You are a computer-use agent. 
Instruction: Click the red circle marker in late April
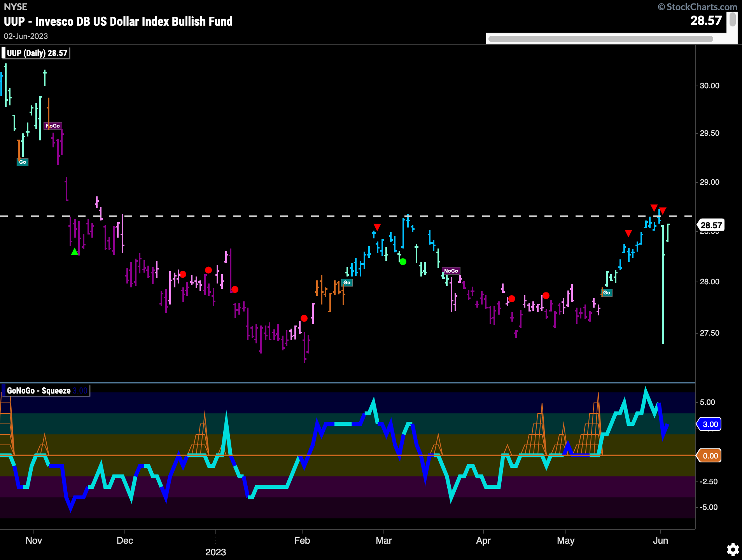click(546, 296)
